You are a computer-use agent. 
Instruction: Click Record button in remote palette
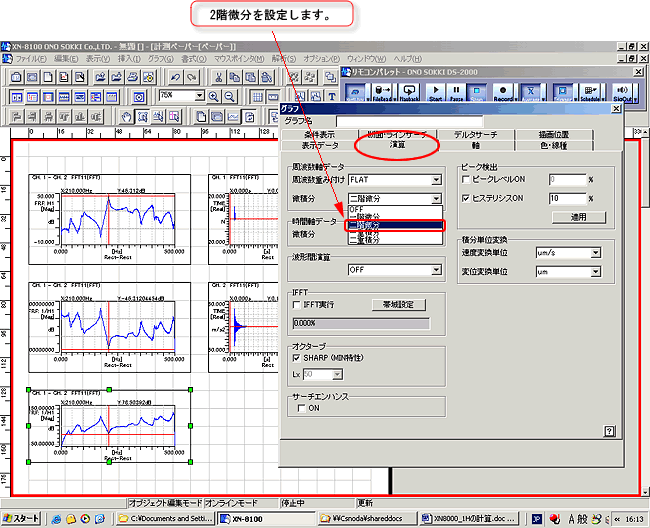coord(503,93)
